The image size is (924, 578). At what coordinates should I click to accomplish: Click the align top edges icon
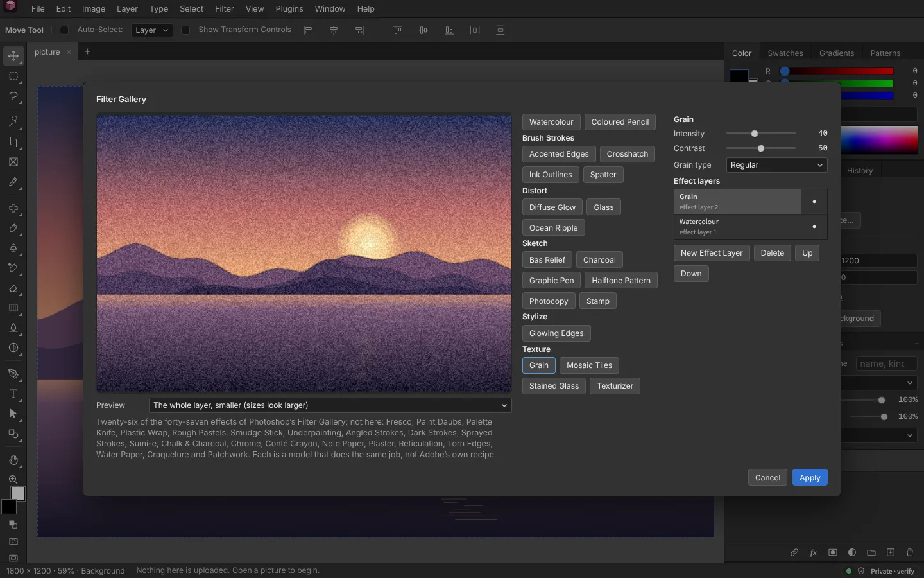398,30
